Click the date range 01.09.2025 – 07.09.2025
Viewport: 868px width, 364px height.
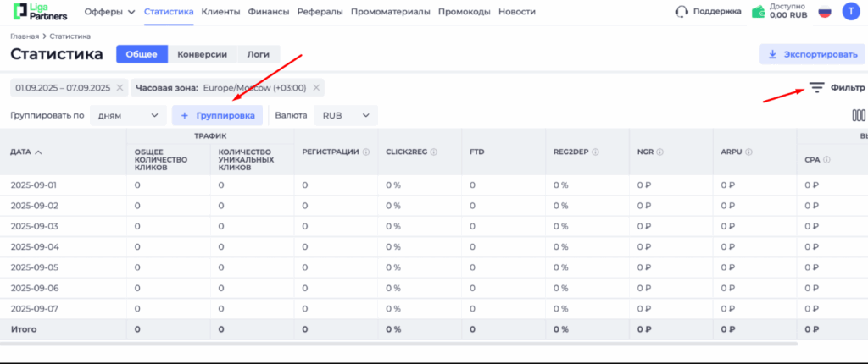[63, 87]
